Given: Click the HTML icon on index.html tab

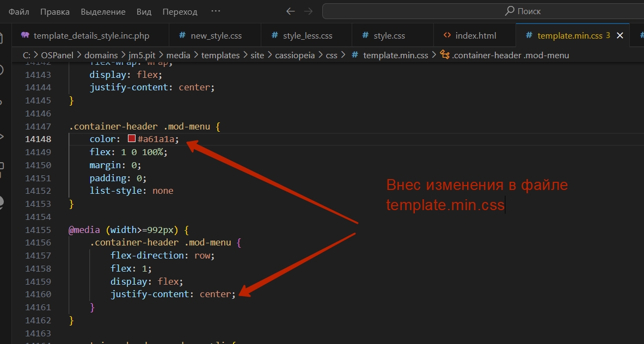Looking at the screenshot, I should tap(447, 35).
